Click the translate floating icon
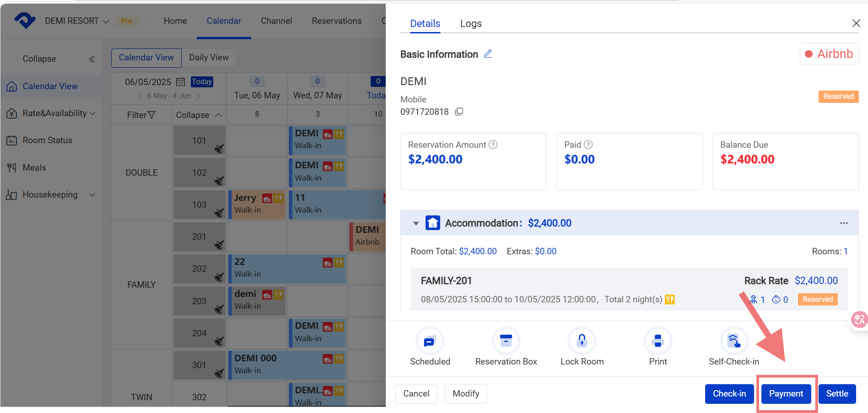 click(x=859, y=319)
